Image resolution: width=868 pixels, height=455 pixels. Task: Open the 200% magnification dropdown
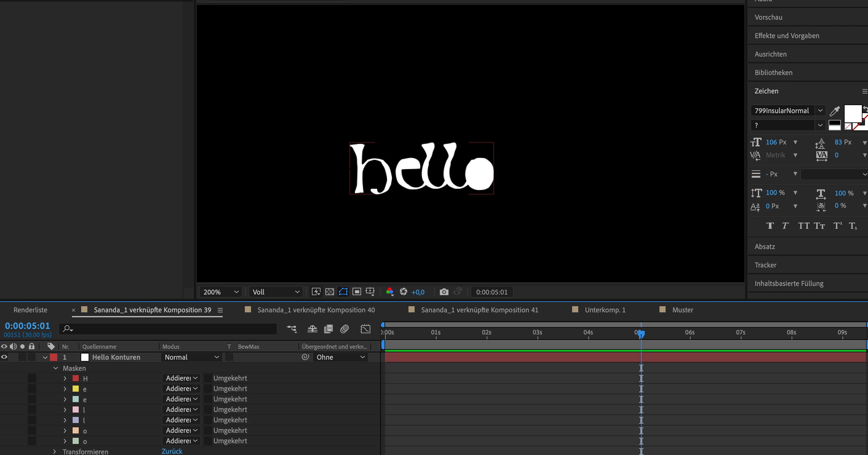click(x=221, y=292)
